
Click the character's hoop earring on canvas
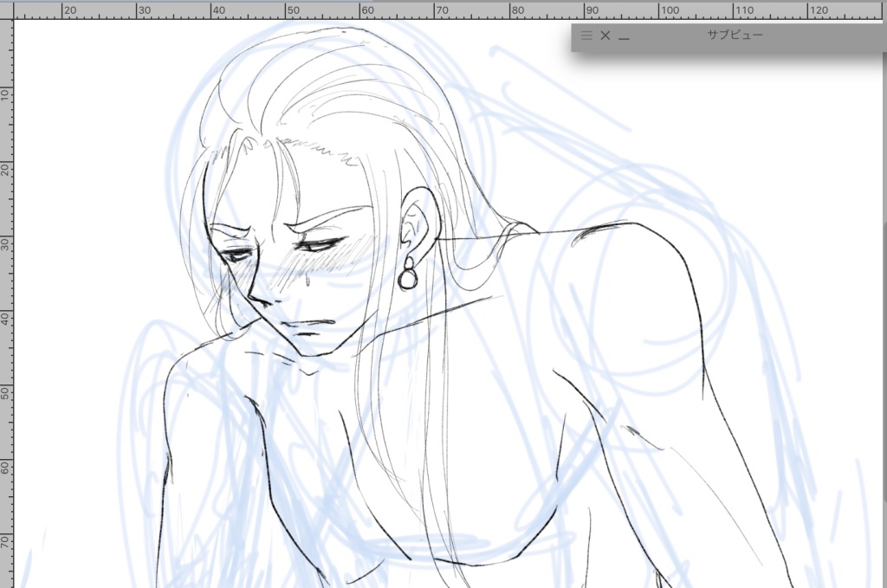(x=407, y=275)
